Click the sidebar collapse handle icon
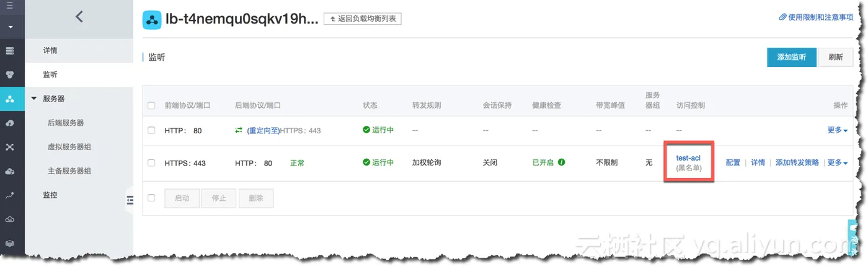The image size is (868, 266). point(130,200)
